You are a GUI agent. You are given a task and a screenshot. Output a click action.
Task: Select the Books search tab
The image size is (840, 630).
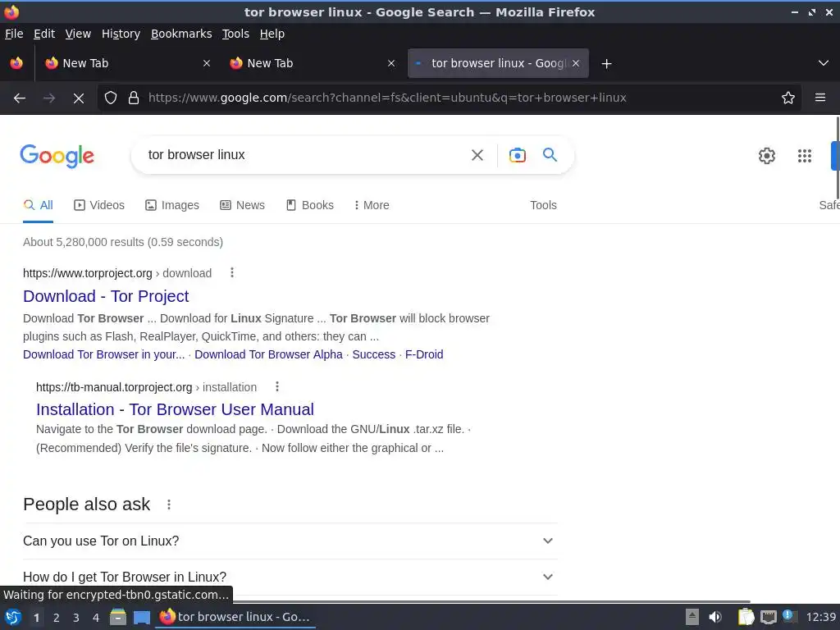pos(309,205)
